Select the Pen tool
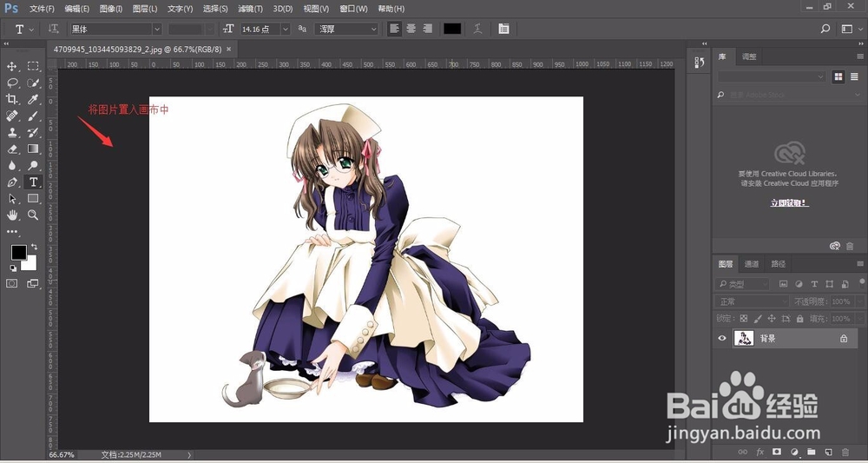Screen dimensions: 868x463 point(11,182)
